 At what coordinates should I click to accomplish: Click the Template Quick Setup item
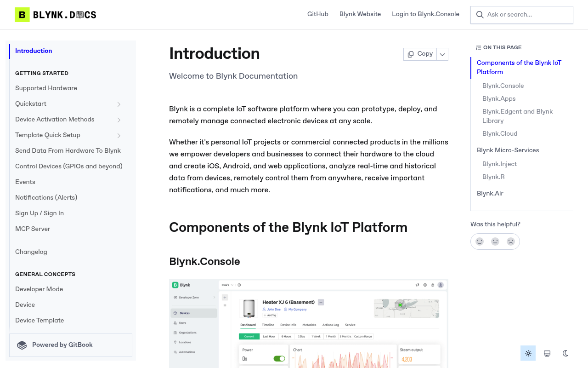(70, 135)
